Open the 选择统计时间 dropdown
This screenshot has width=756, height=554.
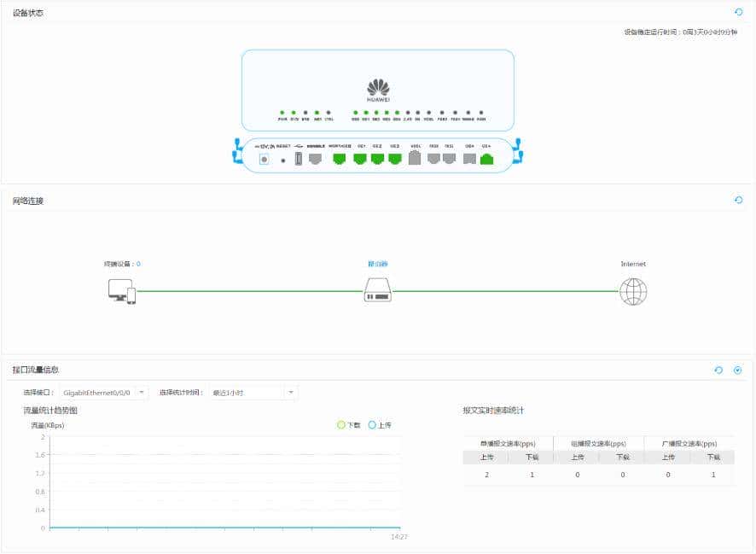click(x=253, y=393)
